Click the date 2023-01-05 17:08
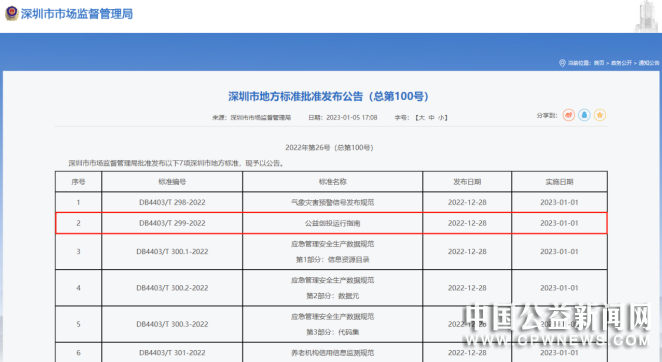Image resolution: width=662 pixels, height=362 pixels. coord(352,117)
